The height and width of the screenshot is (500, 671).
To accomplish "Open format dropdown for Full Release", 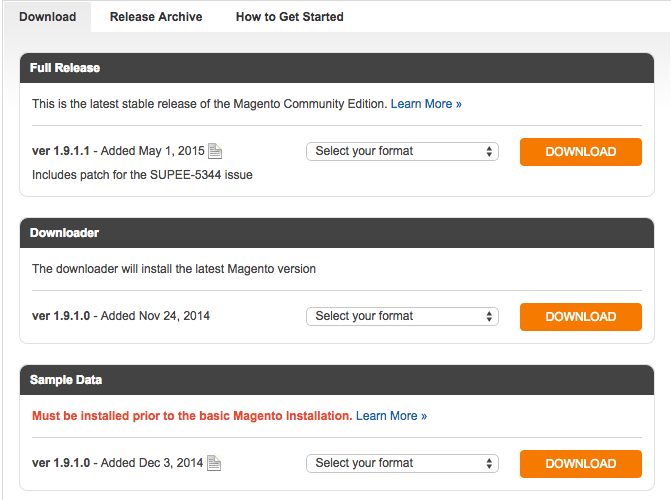I will pyautogui.click(x=402, y=151).
